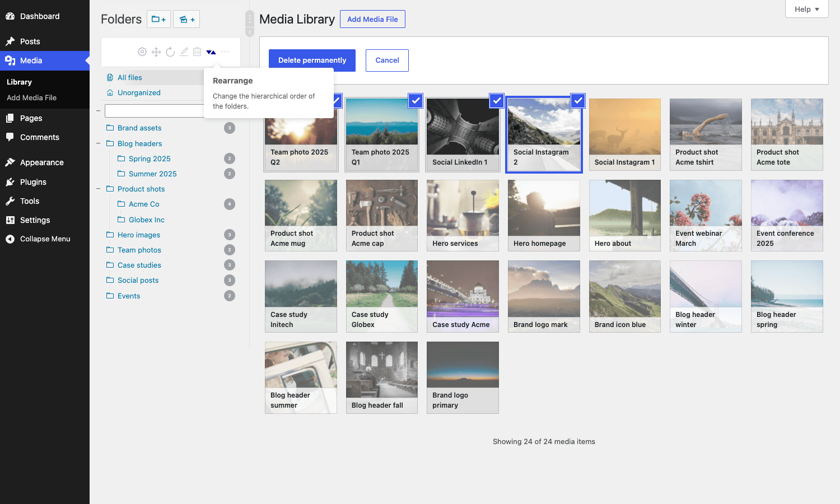840x504 pixels.
Task: Click Add Media File button near title
Action: point(372,19)
